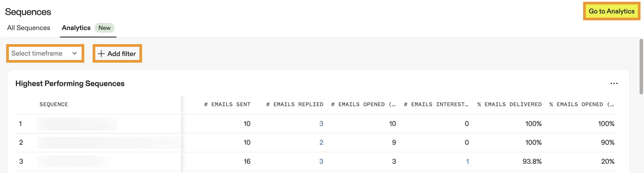Sort by the # Emails Replied column header
This screenshot has width=644, height=173.
pos(294,105)
